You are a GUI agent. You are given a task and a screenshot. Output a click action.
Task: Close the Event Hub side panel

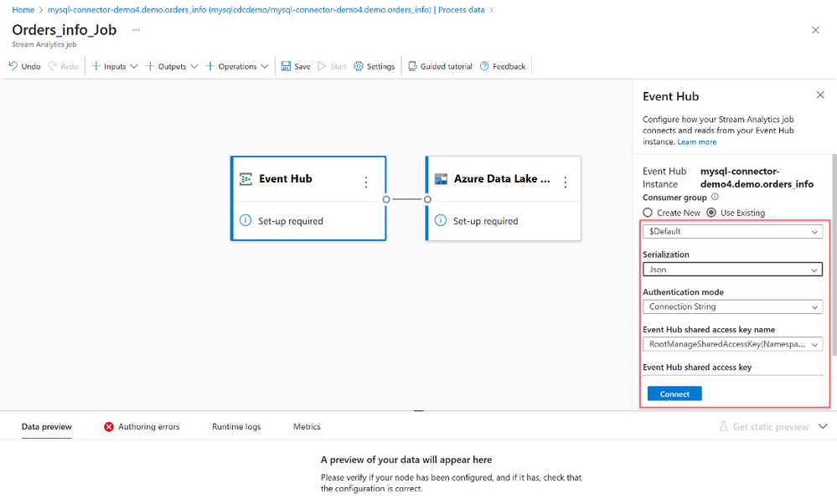tap(820, 95)
